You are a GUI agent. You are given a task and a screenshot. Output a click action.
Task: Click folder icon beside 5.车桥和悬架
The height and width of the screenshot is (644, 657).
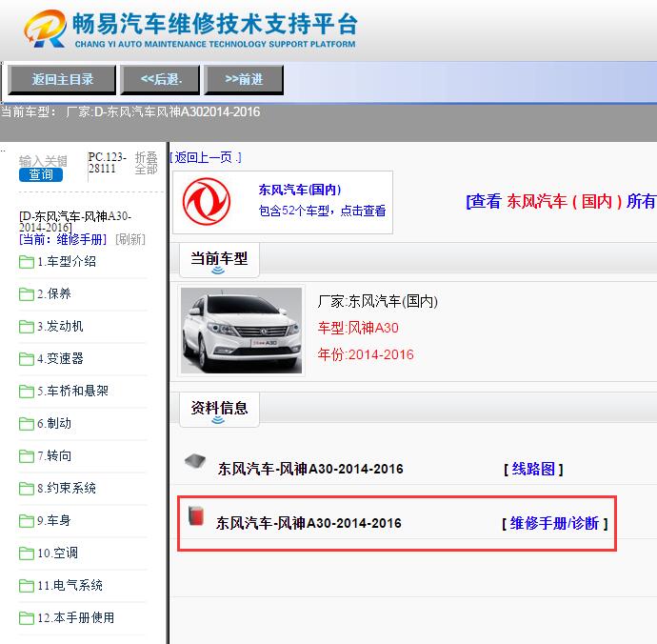click(27, 392)
